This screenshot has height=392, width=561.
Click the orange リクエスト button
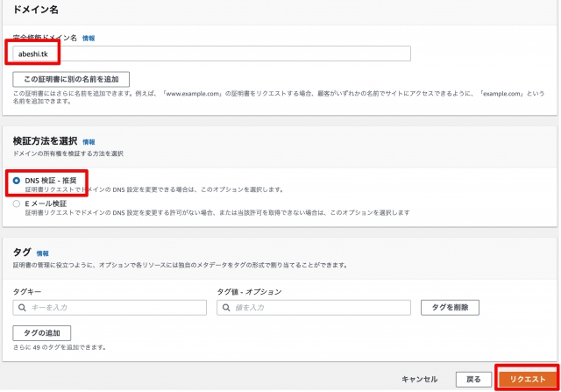pyautogui.click(x=528, y=379)
